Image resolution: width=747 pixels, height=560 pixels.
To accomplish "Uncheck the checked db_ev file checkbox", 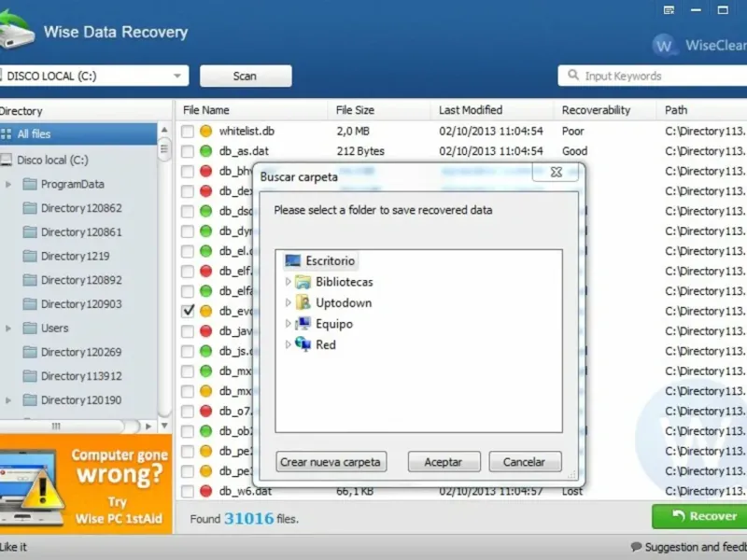I will (x=188, y=311).
